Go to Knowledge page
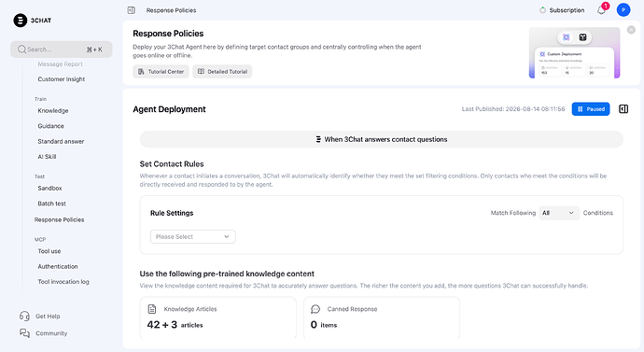 (x=53, y=110)
